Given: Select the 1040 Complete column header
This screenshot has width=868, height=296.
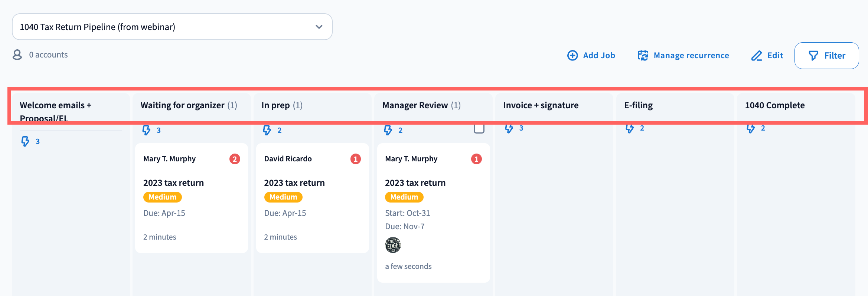Looking at the screenshot, I should (x=775, y=105).
